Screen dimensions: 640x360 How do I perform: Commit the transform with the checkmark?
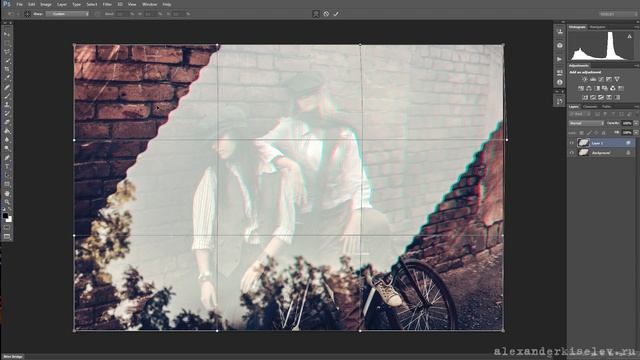coord(336,14)
